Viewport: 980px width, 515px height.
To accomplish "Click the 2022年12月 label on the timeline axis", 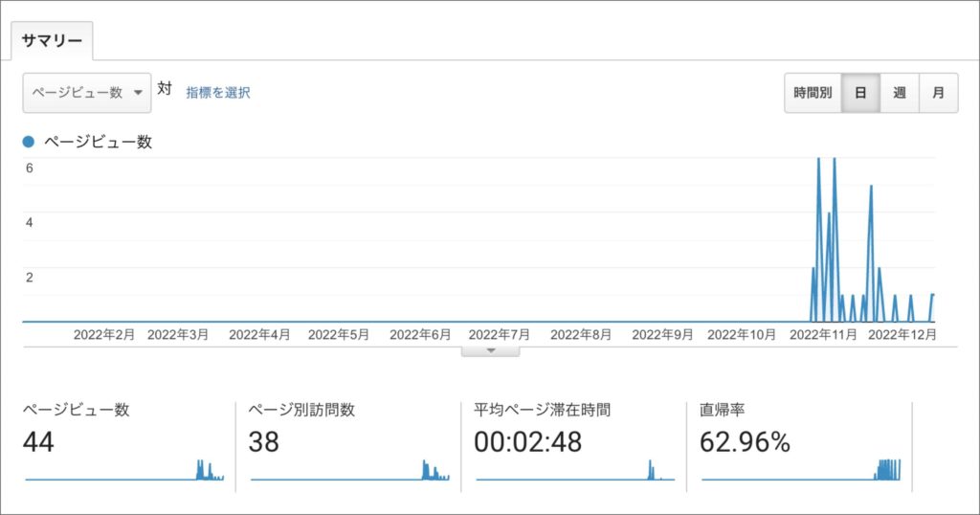I will 902,335.
